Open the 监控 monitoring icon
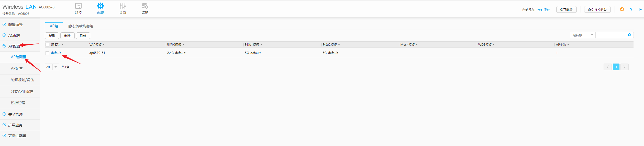This screenshot has width=644, height=146. [x=78, y=6]
